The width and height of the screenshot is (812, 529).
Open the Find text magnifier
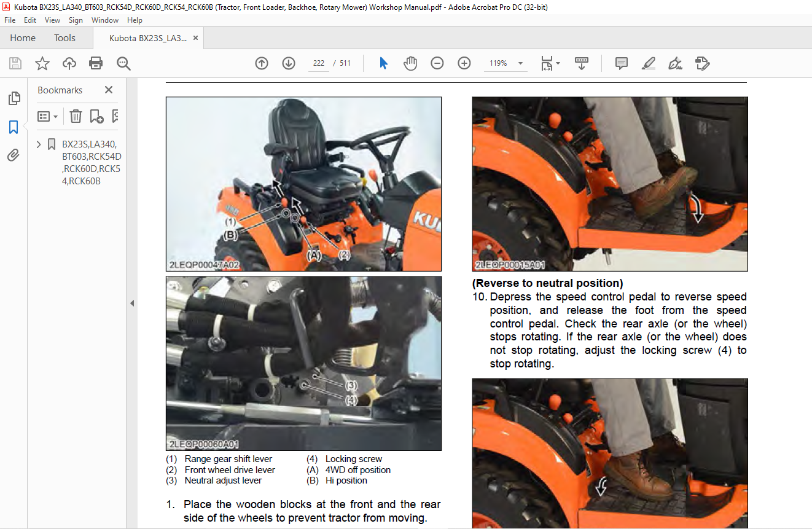point(123,63)
